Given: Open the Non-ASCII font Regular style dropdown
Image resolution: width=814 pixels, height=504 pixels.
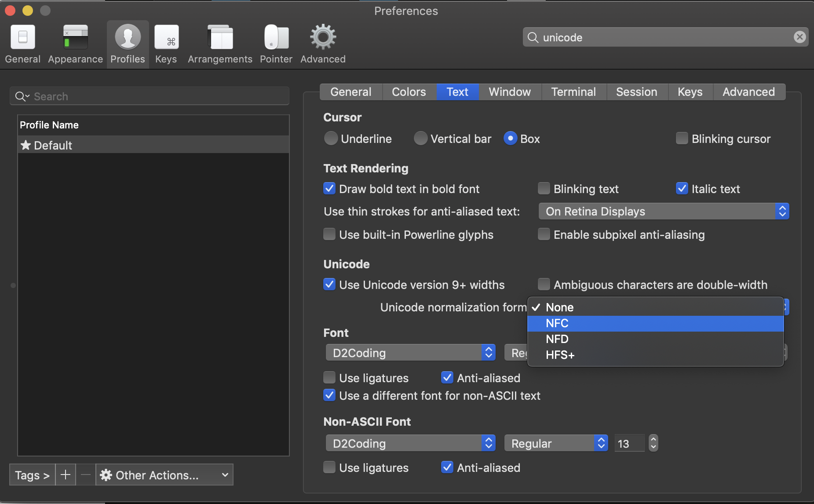Looking at the screenshot, I should (x=556, y=443).
